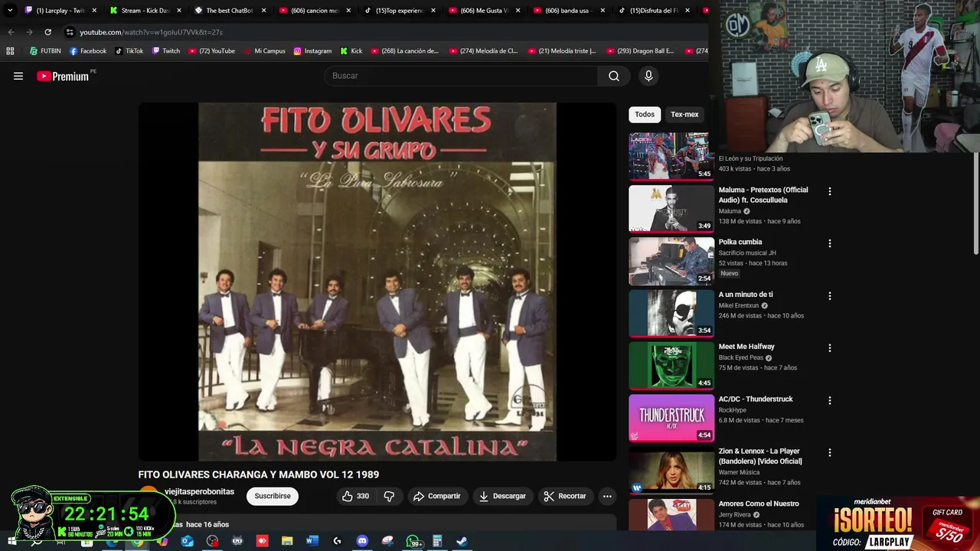Click the Descargar download button
980x551 pixels.
pos(502,496)
